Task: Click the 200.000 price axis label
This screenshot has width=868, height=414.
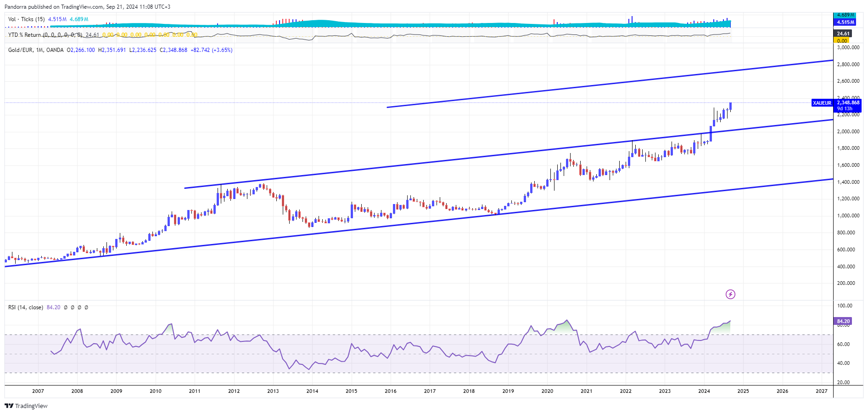Action: click(x=846, y=283)
